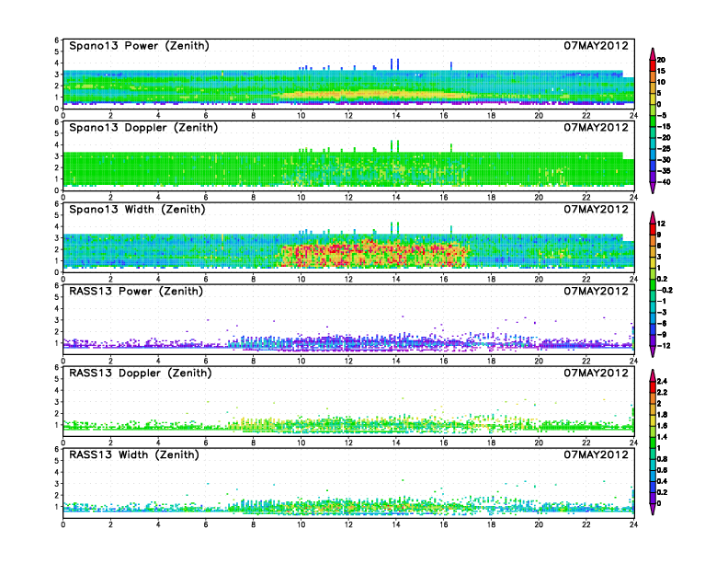
Task: Click the "8" x-axis tick under RASS13 Power plot
Action: [x=254, y=361]
